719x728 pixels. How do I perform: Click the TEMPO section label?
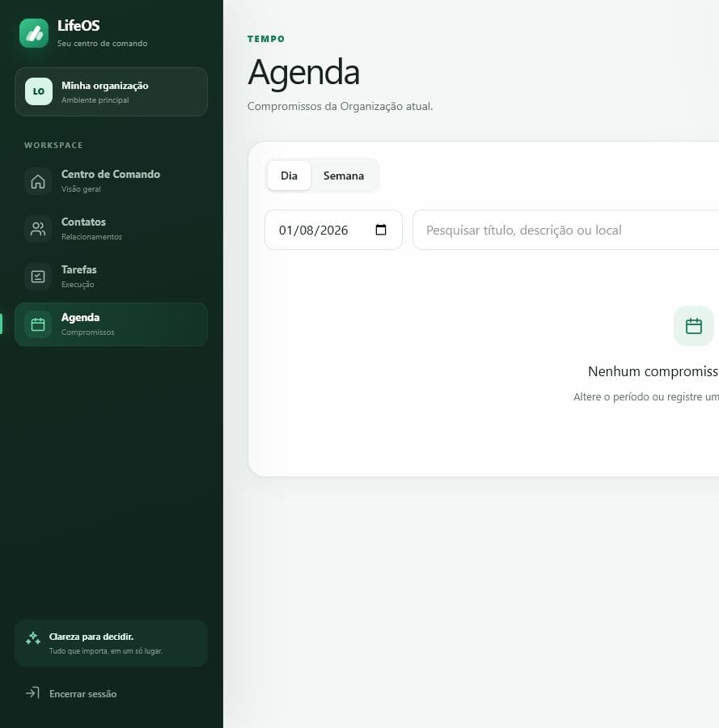[266, 39]
